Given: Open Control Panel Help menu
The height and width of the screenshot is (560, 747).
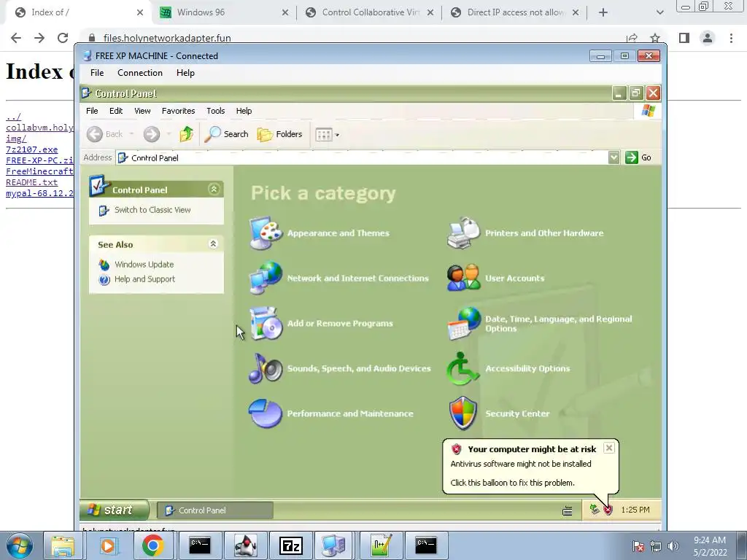Looking at the screenshot, I should click(244, 111).
